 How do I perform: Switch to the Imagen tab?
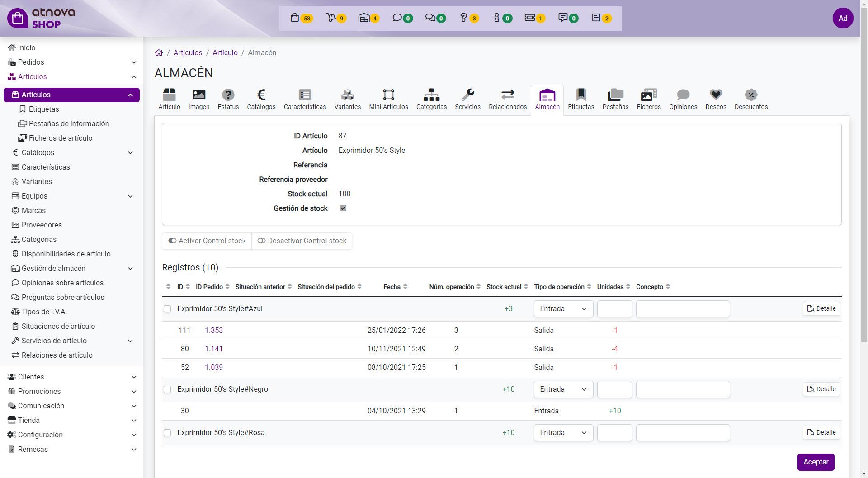click(199, 99)
